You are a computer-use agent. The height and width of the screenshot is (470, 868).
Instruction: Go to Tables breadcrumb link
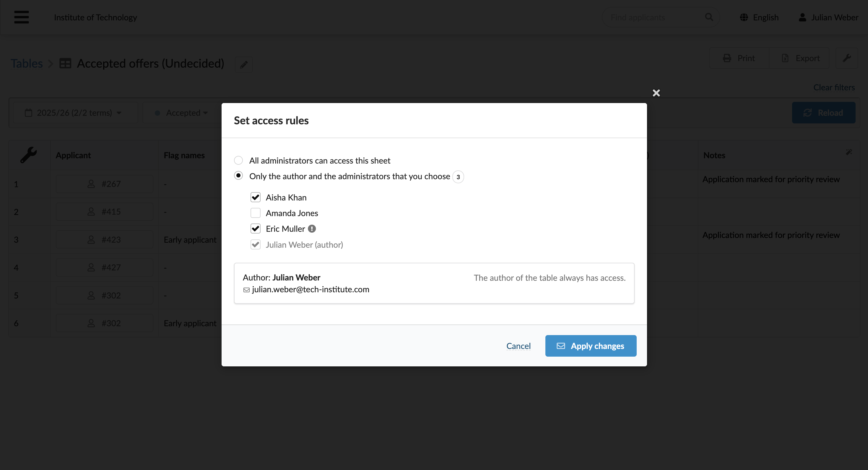pos(27,63)
